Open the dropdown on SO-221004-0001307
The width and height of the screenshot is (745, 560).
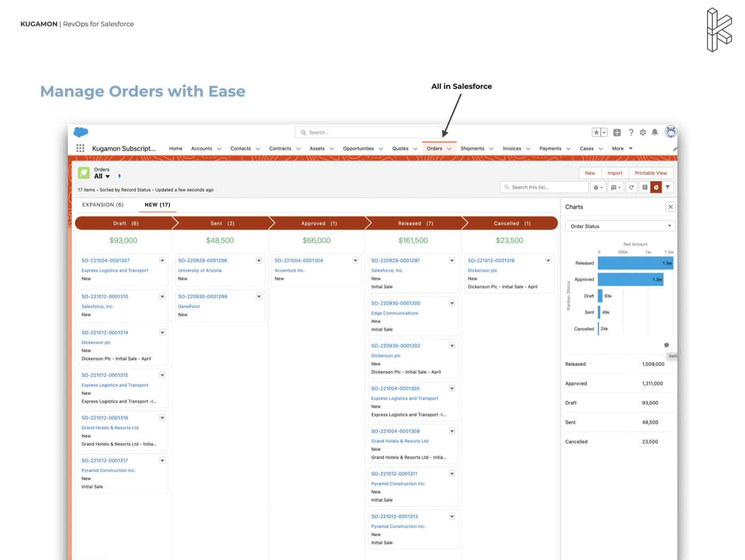point(162,260)
